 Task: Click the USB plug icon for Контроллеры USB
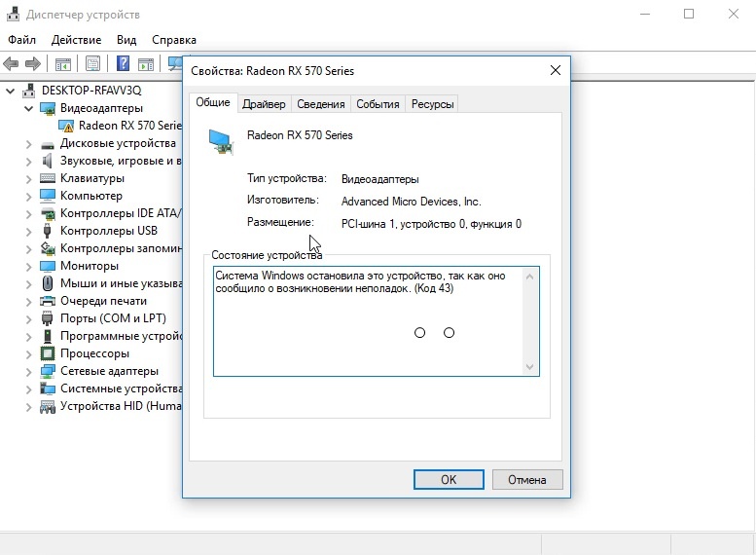48,231
